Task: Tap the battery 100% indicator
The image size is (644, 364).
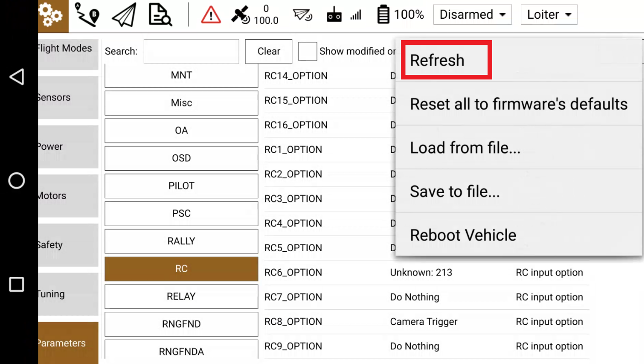Action: [x=401, y=15]
